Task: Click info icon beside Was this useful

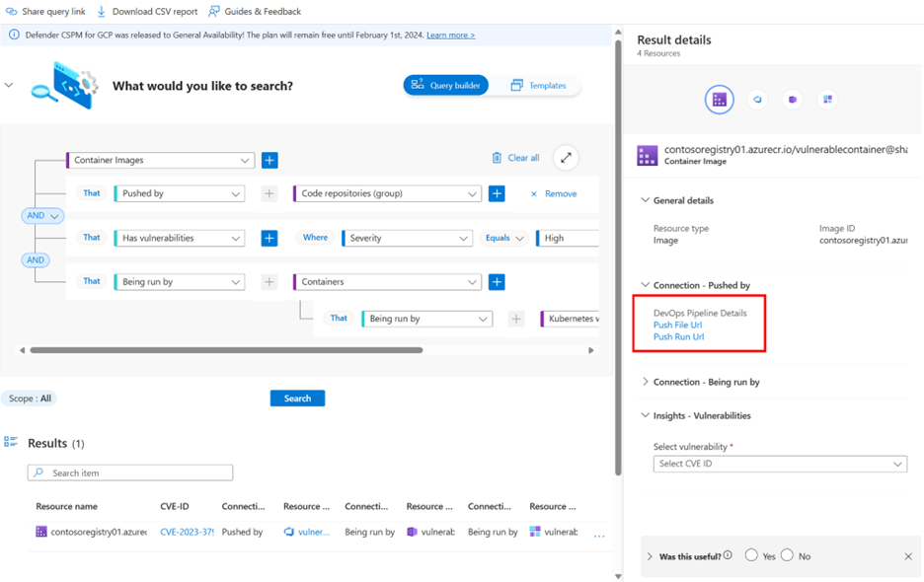Action: point(728,555)
